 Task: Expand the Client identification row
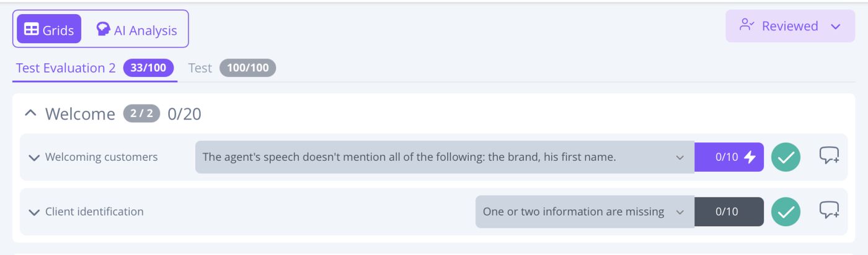coord(34,212)
